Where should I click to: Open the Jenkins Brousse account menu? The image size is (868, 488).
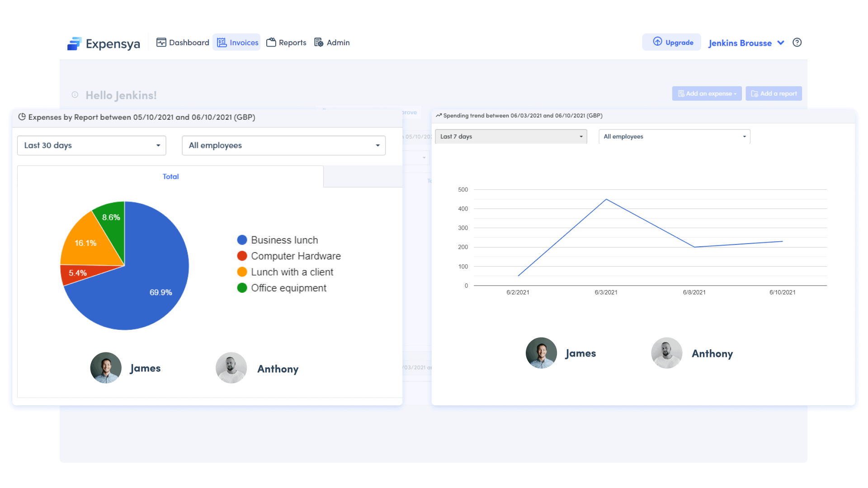click(x=740, y=42)
